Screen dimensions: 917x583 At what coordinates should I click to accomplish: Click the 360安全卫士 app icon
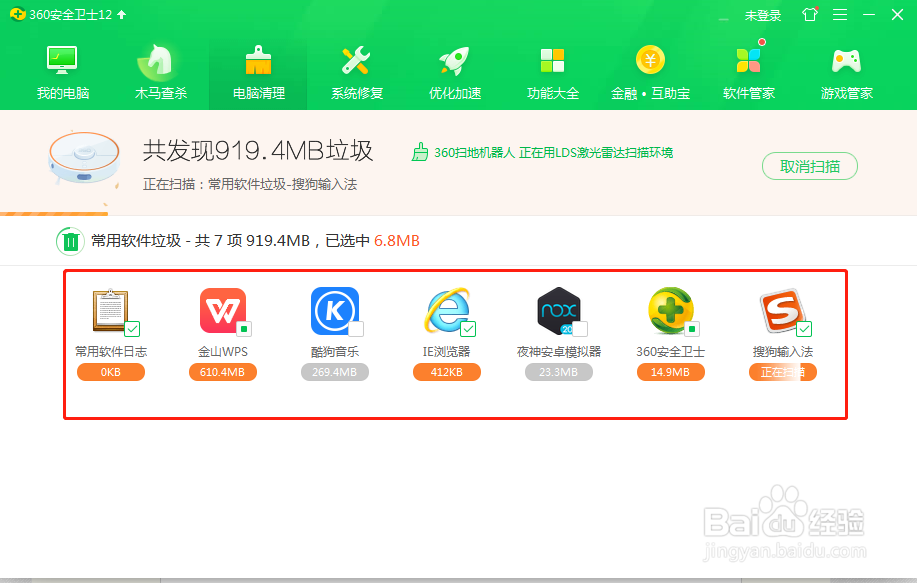pos(671,311)
